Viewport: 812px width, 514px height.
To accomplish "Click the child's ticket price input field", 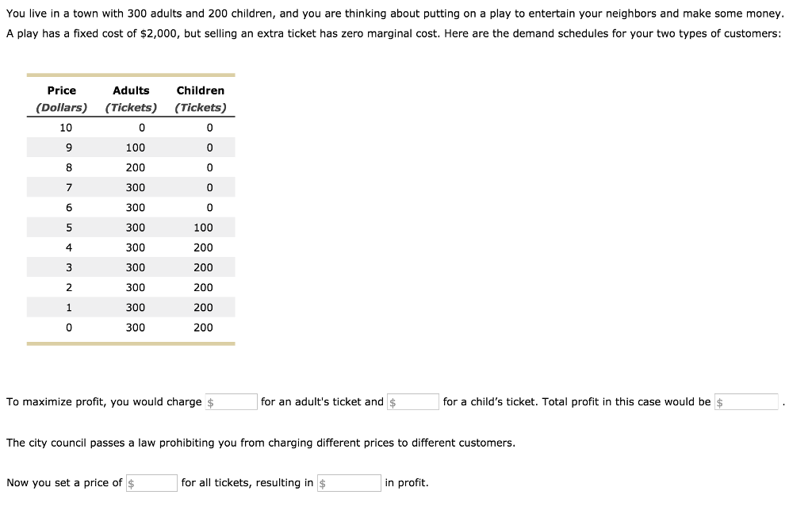I will pyautogui.click(x=412, y=401).
